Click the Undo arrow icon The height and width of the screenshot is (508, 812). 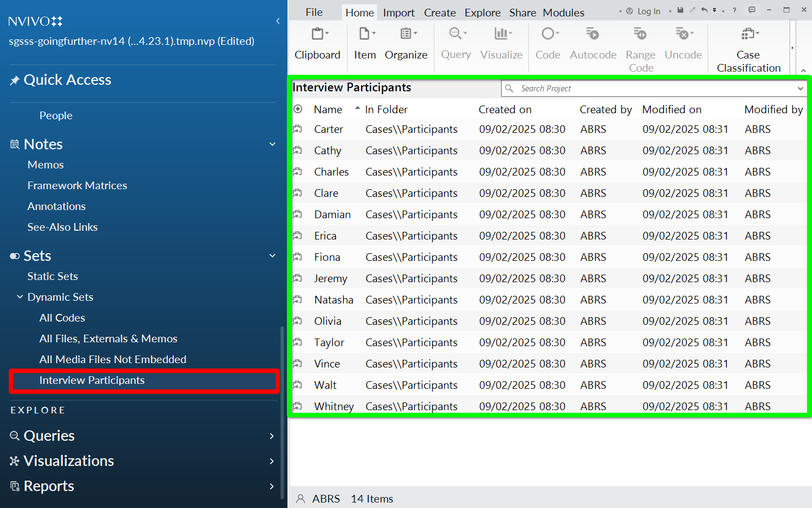(704, 10)
